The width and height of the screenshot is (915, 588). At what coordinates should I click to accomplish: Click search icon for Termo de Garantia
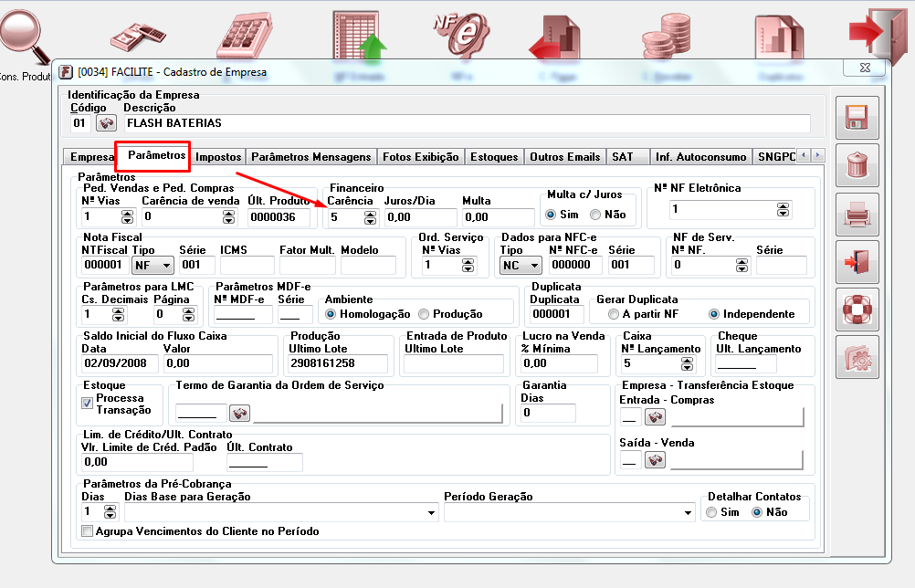[x=240, y=414]
